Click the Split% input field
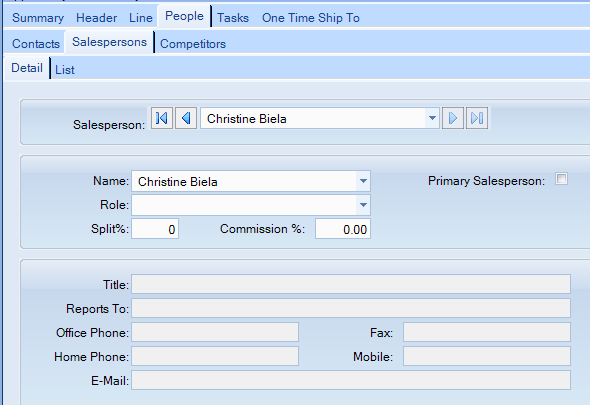The image size is (590, 405). pos(155,229)
